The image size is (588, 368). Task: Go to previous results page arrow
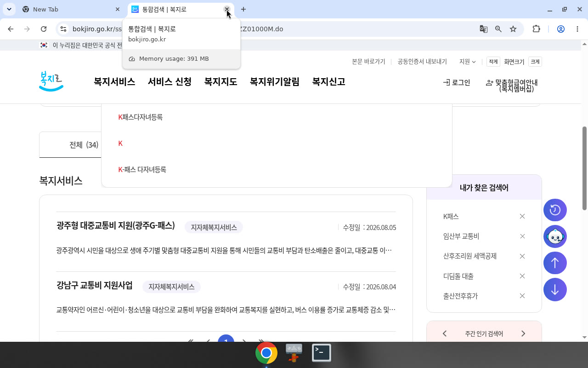pos(208,339)
